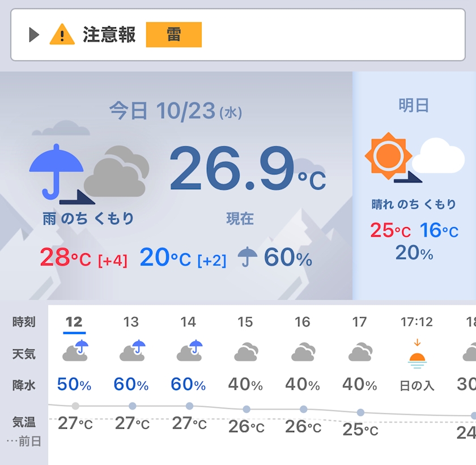Select the 16 o'clock hour label

[303, 322]
